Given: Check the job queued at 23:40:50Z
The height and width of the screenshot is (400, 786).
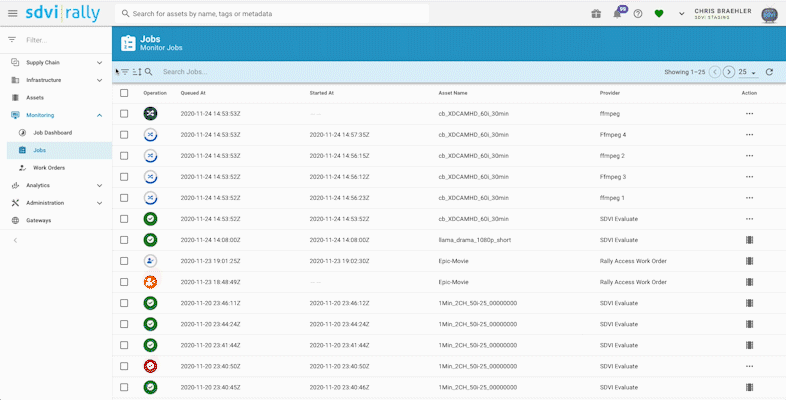Looking at the screenshot, I should pos(124,366).
